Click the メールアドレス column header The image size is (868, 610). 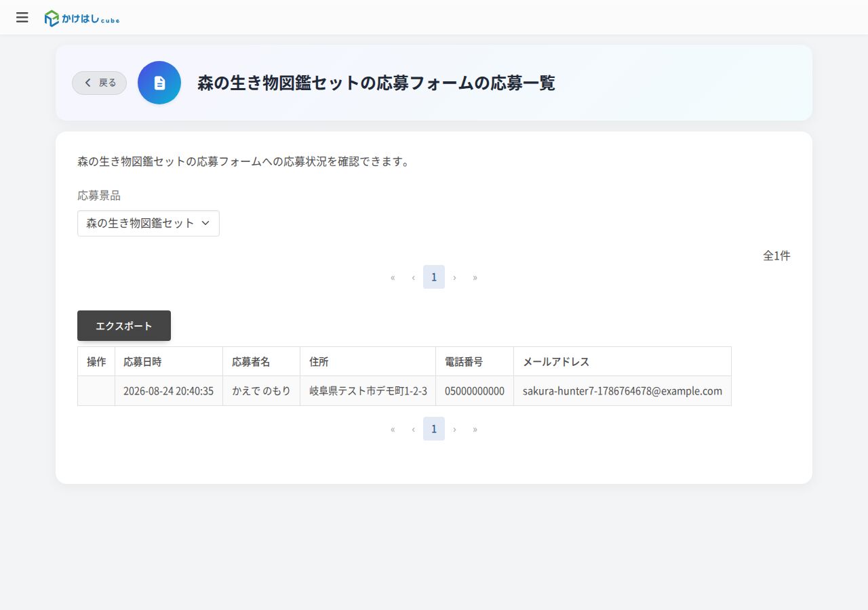click(x=623, y=362)
